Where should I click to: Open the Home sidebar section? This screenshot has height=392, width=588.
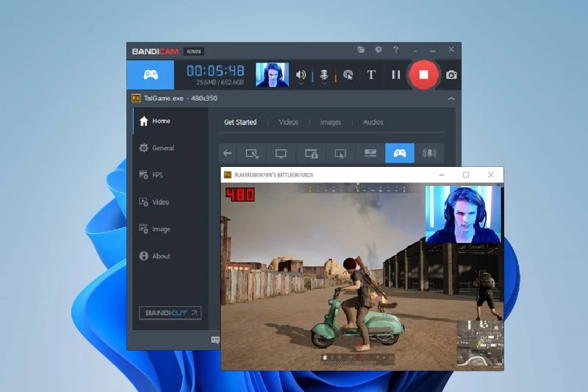pyautogui.click(x=171, y=121)
